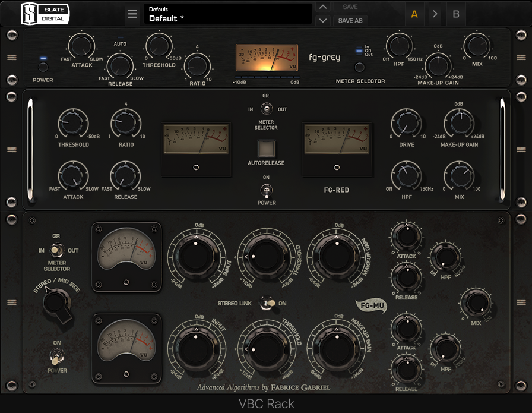Viewport: 532px width, 413px height.
Task: Click the bottom FG-MU INPUT knob
Action: (196, 349)
